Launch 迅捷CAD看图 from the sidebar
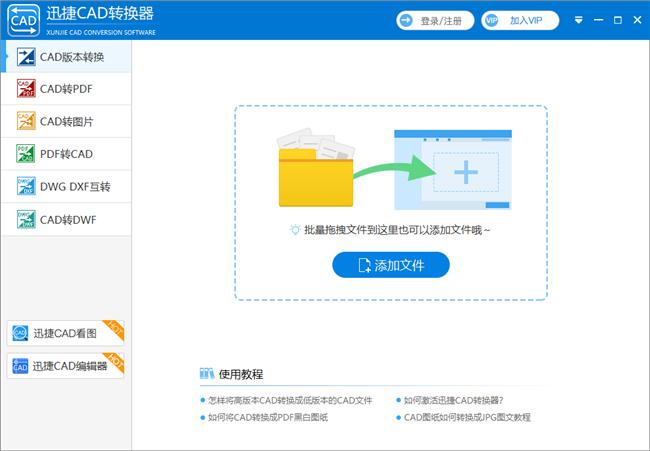 point(65,333)
